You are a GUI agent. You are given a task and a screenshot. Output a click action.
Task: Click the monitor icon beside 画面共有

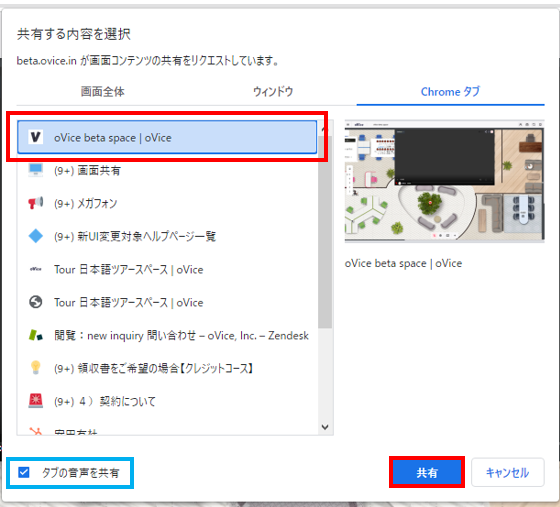click(35, 170)
